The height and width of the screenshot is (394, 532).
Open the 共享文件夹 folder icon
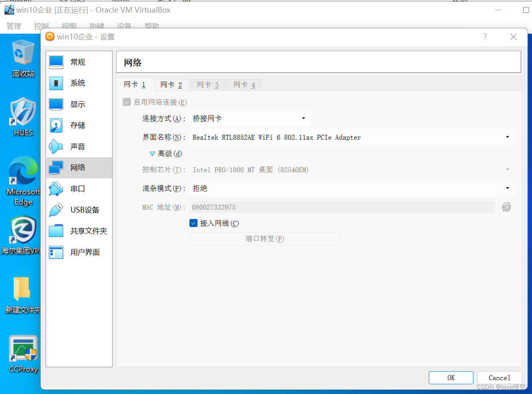56,231
